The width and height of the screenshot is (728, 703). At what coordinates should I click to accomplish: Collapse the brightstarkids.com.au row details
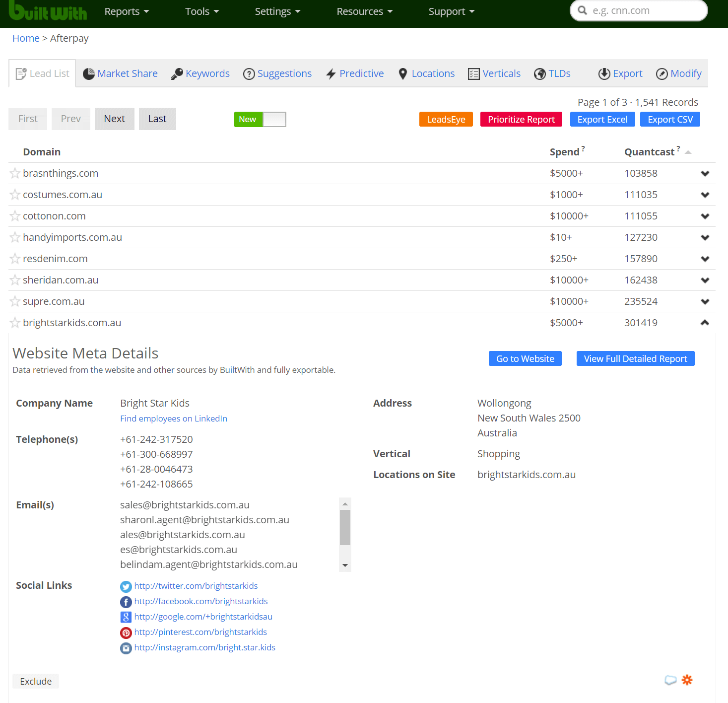[x=705, y=323]
